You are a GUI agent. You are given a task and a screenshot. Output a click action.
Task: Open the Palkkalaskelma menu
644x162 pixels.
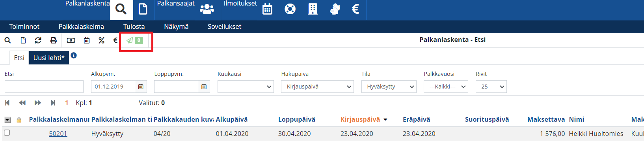tap(81, 26)
